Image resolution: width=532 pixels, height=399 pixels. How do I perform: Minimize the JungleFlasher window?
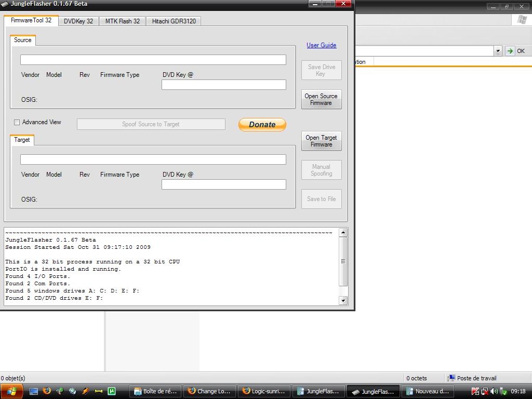point(315,4)
